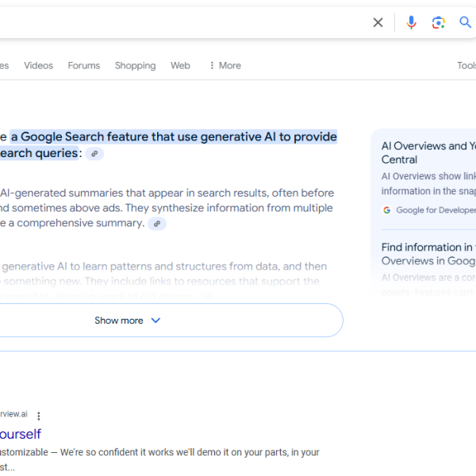Open Google Lens image search icon

(x=439, y=22)
